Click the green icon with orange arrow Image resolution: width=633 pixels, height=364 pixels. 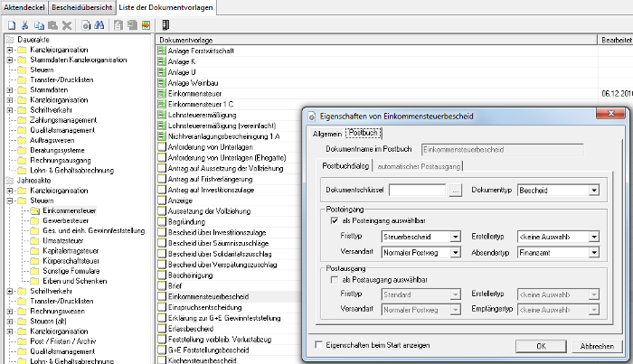(146, 26)
